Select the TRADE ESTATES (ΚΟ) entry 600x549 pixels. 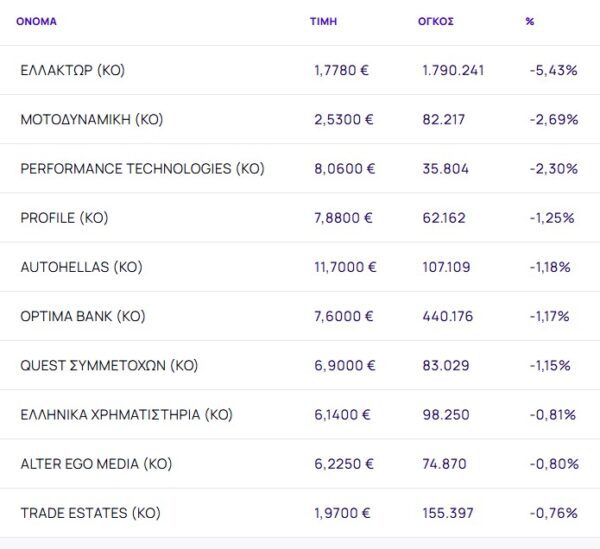point(90,513)
